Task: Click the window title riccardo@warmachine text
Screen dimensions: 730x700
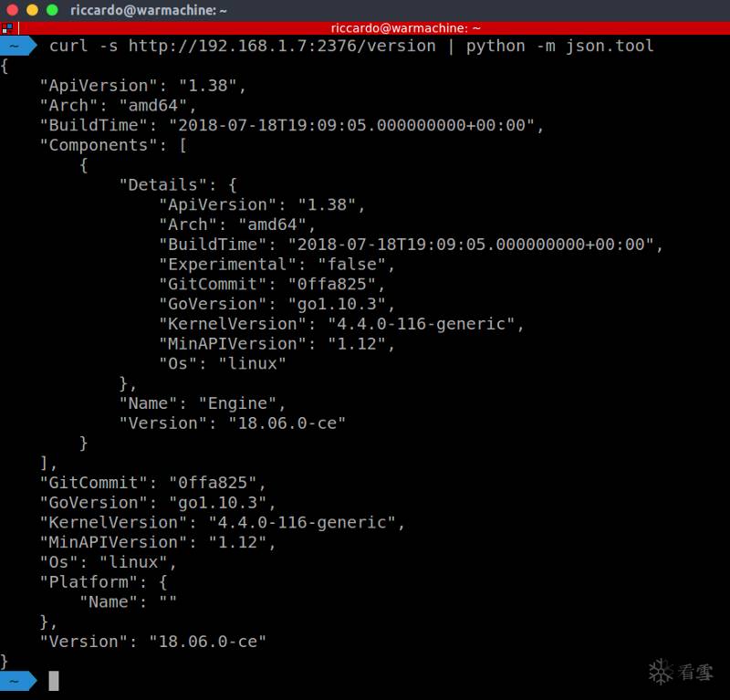Action: click(x=149, y=10)
